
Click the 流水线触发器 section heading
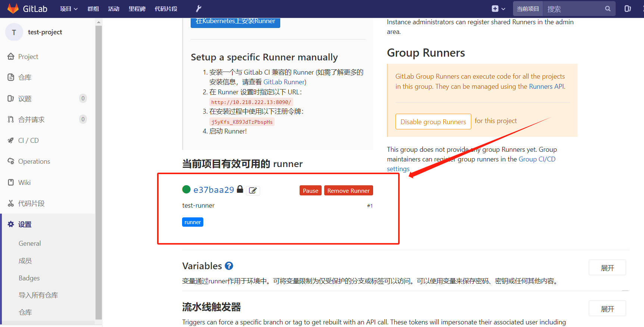click(212, 307)
